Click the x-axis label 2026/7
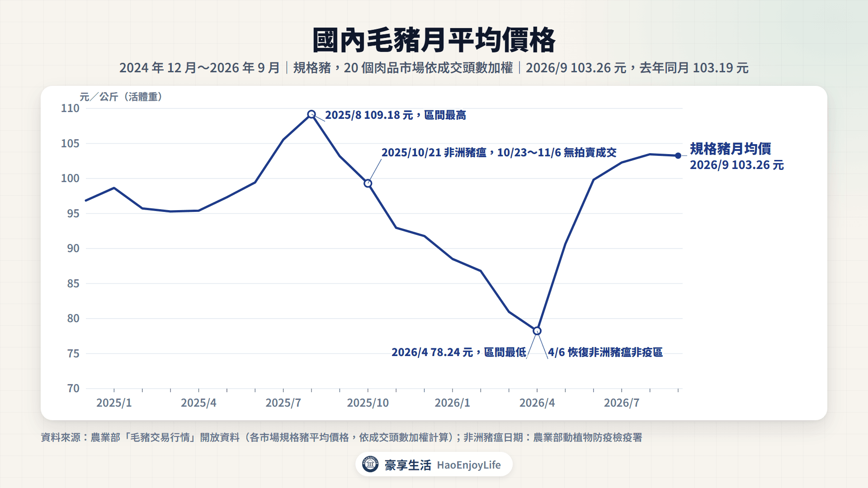Screen dimensions: 868x488 (622, 403)
